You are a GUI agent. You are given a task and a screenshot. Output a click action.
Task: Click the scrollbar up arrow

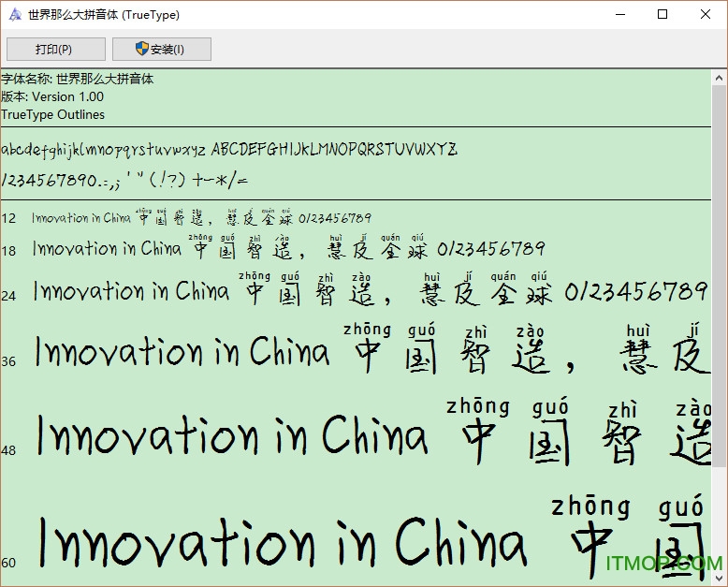click(719, 77)
